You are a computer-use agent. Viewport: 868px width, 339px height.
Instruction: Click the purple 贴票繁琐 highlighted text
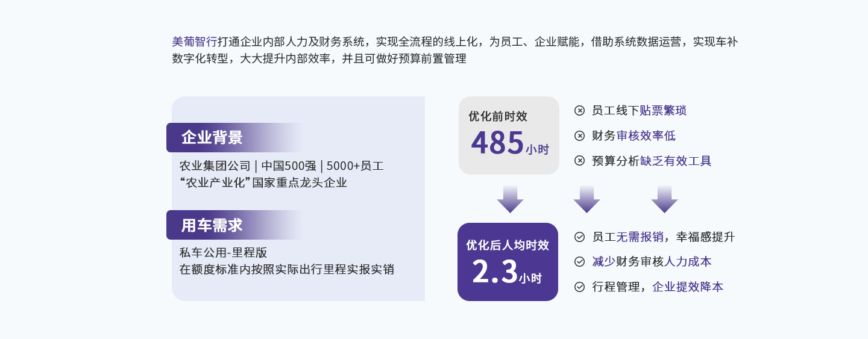coord(663,110)
